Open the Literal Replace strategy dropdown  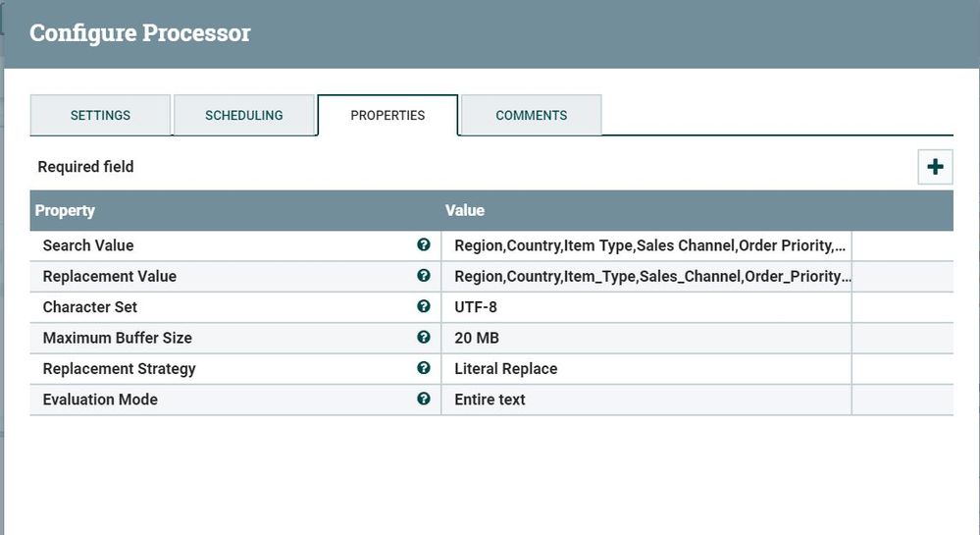coord(646,368)
